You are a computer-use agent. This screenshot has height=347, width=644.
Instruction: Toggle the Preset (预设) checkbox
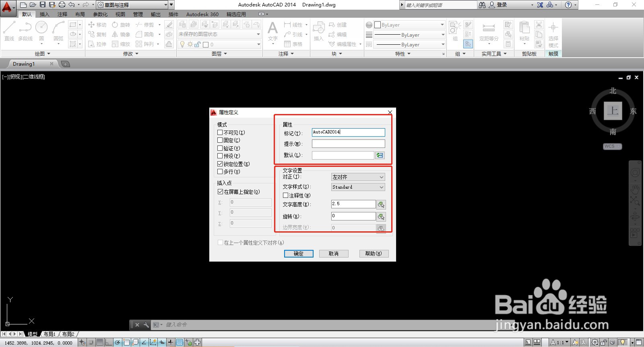[220, 156]
